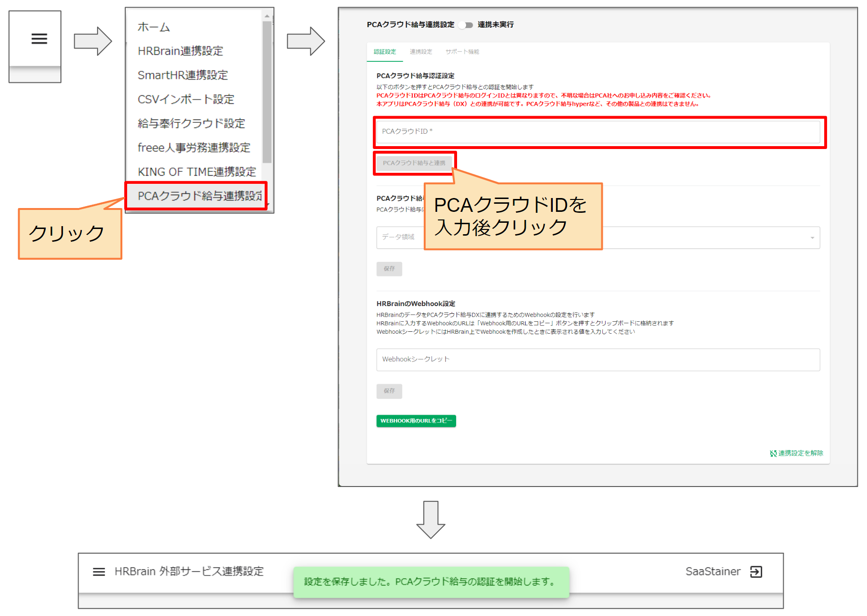Click the PCAクラウド給与と連携 button
The width and height of the screenshot is (867, 616).
414,163
